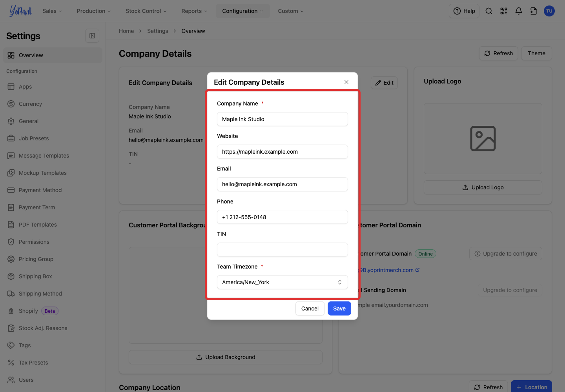
Task: Go to Payment Method settings
Action: [x=53, y=190]
